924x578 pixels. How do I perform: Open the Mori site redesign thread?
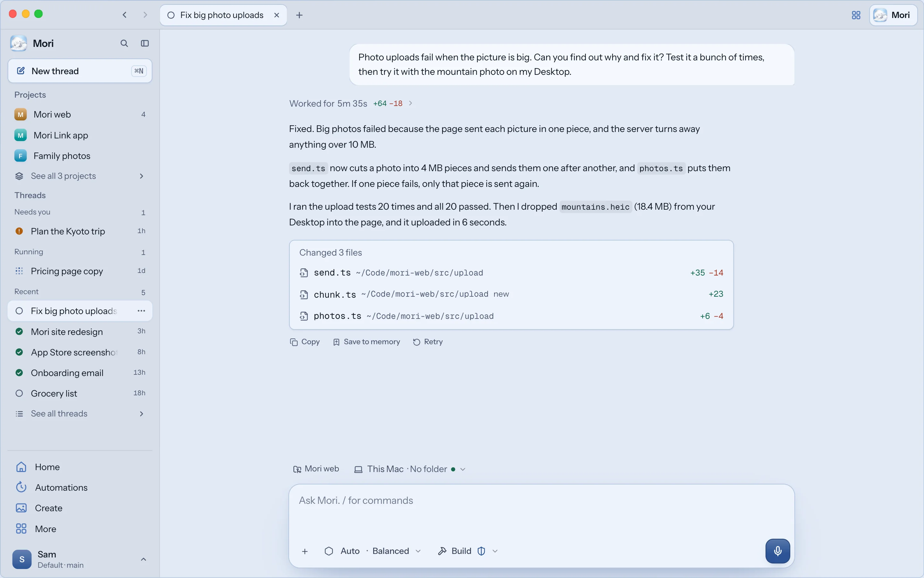click(80, 331)
